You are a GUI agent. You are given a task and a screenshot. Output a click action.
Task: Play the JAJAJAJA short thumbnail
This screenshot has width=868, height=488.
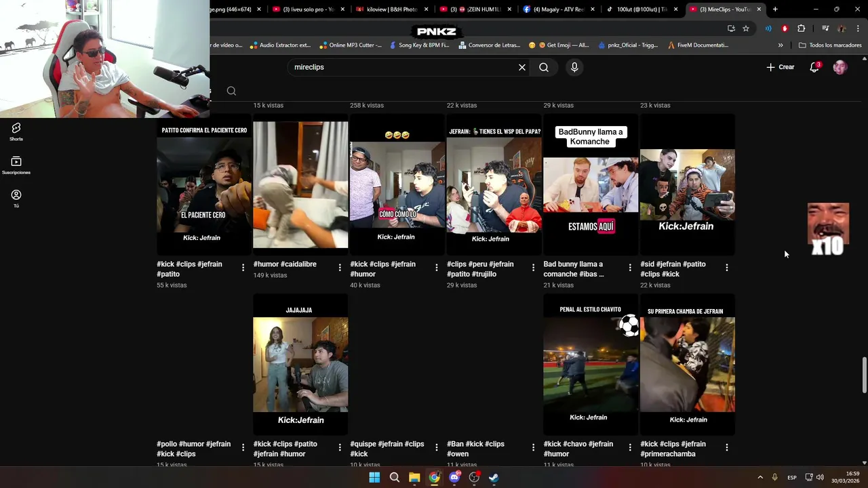(x=300, y=365)
